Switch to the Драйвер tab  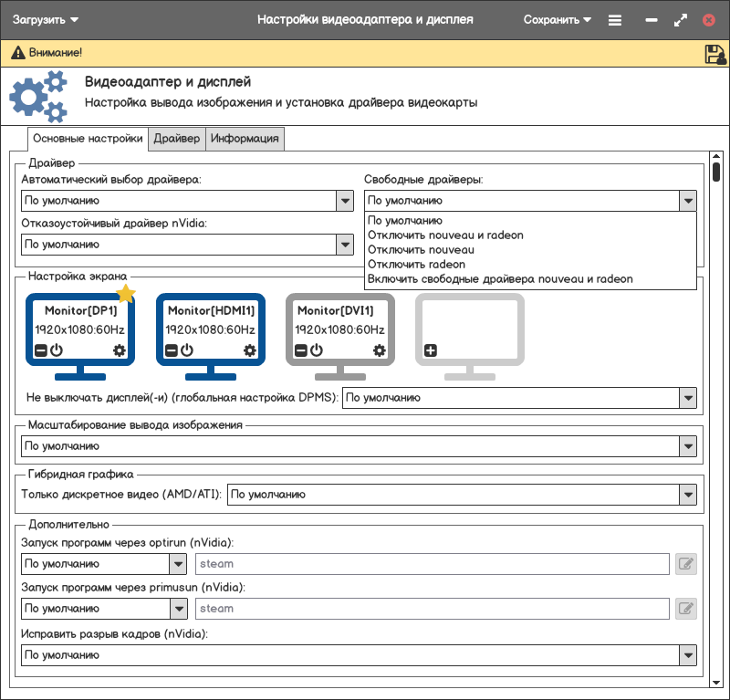coord(176,139)
